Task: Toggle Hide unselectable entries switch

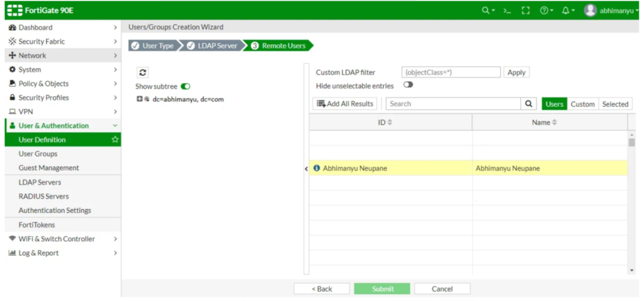Action: [x=408, y=85]
